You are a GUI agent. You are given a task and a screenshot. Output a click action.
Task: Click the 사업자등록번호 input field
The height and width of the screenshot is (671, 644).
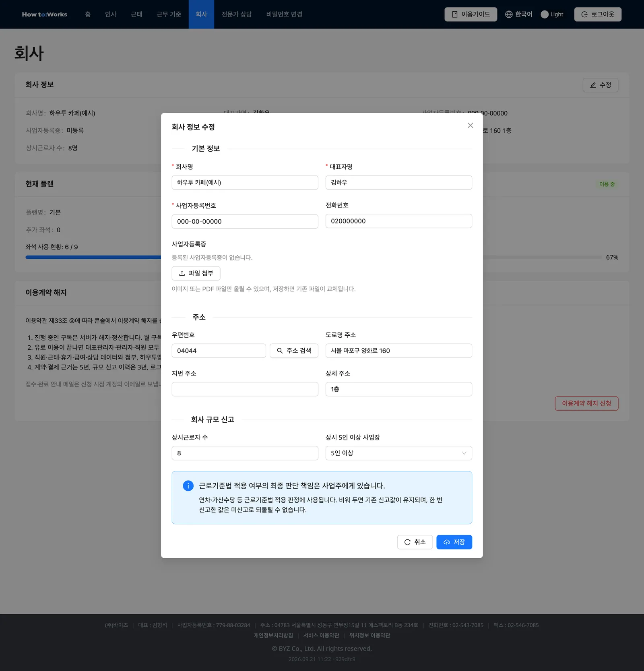[x=245, y=221]
